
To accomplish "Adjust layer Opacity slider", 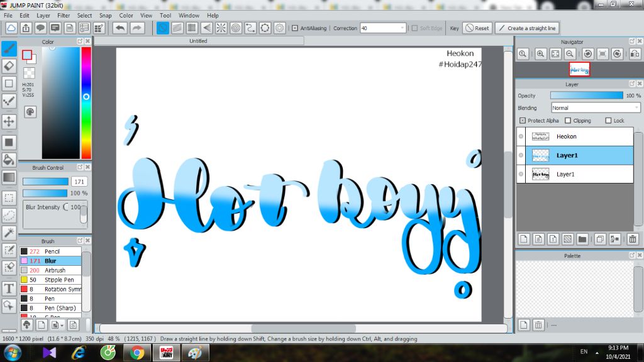I will (x=587, y=96).
